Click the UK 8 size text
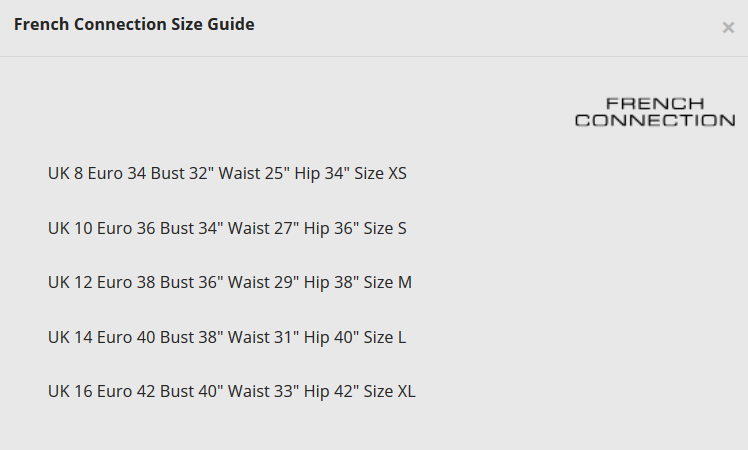 tap(65, 173)
